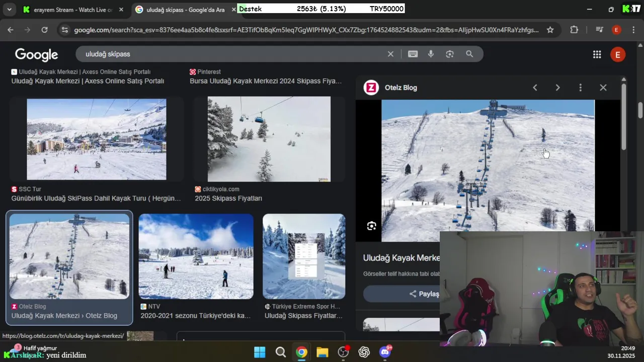Open the Pinterest Bursa Uludağ Skipass result

266,81
